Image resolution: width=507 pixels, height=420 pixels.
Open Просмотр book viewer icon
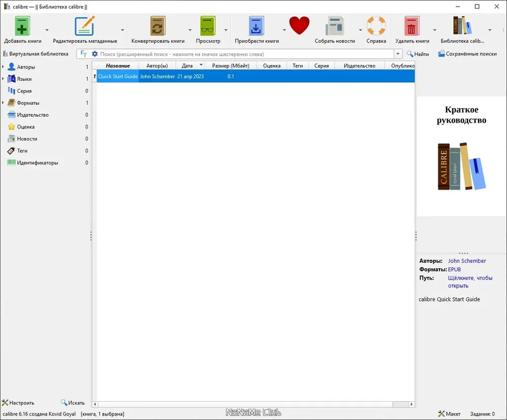pos(208,26)
